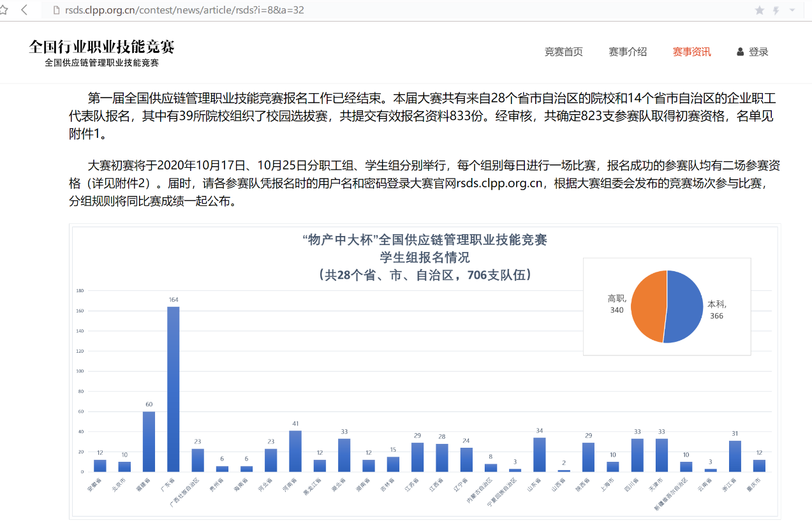Click the user icon beside 登录
This screenshot has width=812, height=532.
(x=740, y=52)
